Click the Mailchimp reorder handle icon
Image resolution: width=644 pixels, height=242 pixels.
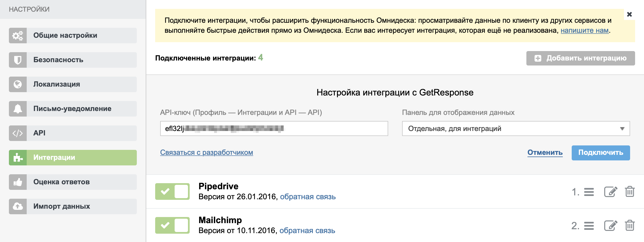point(589,226)
